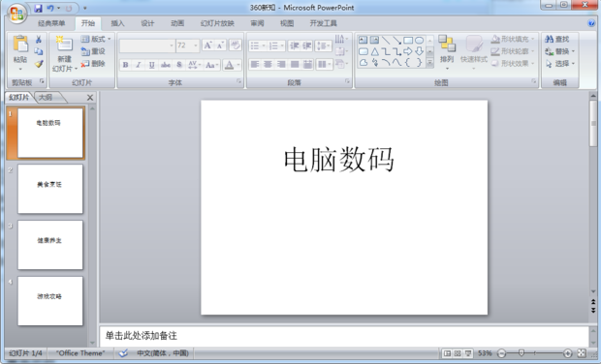Viewport: 601px width, 364px height.
Task: Click the zoom slider handle
Action: [522, 353]
